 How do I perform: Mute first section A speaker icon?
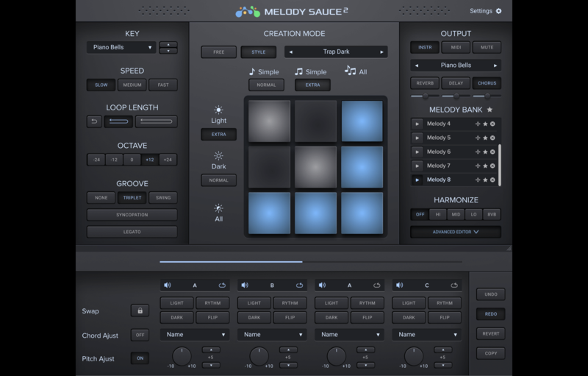click(168, 285)
